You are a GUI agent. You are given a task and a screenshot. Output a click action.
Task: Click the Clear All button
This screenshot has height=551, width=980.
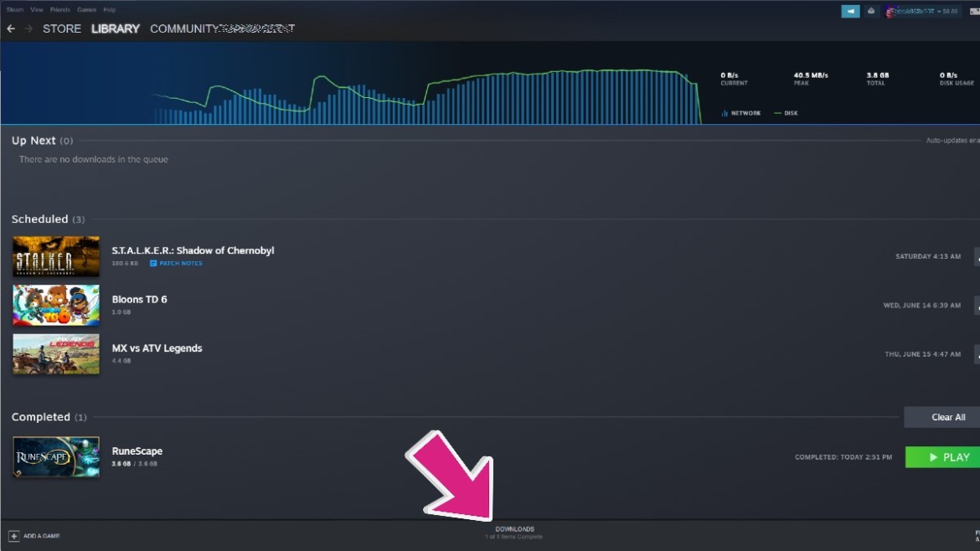click(947, 417)
